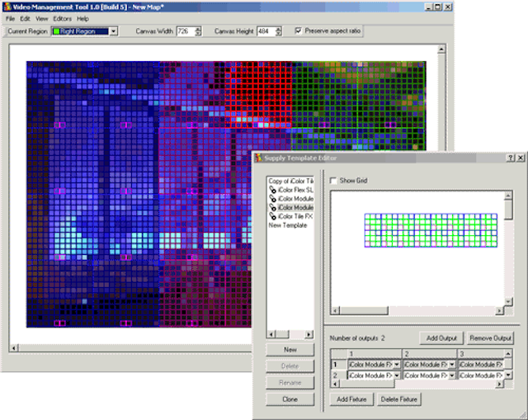Click the preview pane vertical scrollbar up arrow
528x420 pixels.
tap(508, 195)
